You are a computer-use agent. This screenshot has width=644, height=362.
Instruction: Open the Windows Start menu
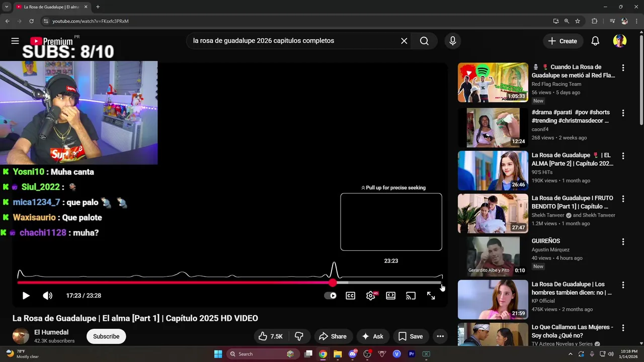[218, 354]
